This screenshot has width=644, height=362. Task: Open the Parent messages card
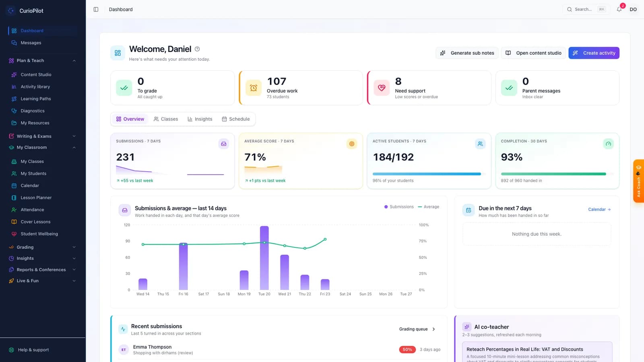tap(557, 88)
